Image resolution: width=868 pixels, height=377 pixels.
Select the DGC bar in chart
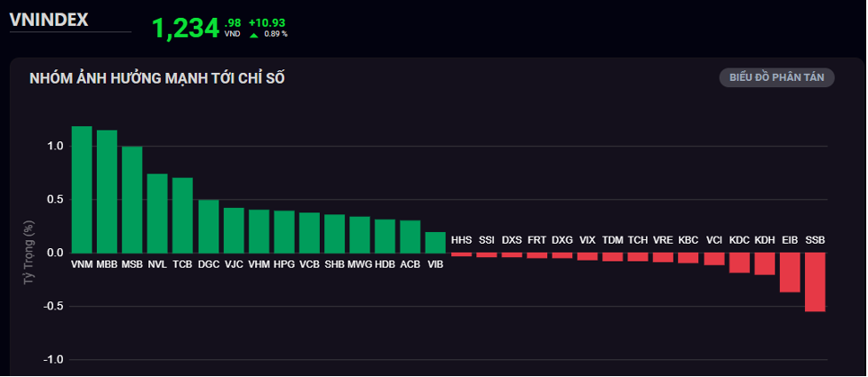[208, 227]
